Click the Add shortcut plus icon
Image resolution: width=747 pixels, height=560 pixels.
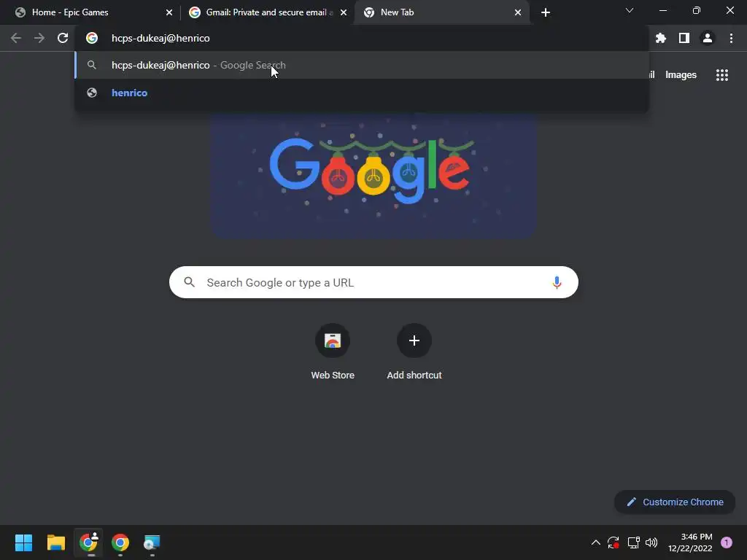[414, 341]
